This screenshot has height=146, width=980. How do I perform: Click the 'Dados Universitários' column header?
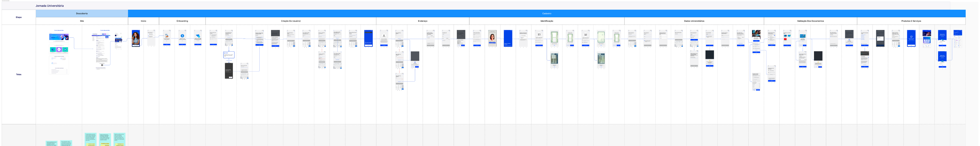click(x=694, y=21)
